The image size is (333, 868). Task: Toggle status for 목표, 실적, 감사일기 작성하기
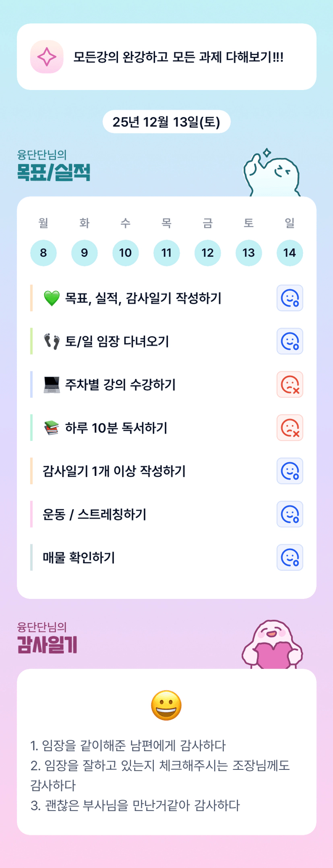[290, 298]
